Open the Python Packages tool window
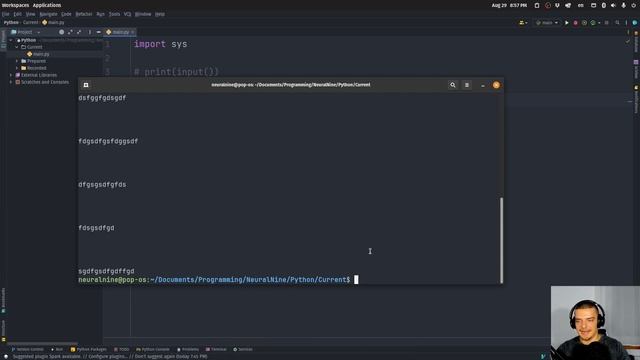Image resolution: width=640 pixels, height=360 pixels. (x=89, y=349)
